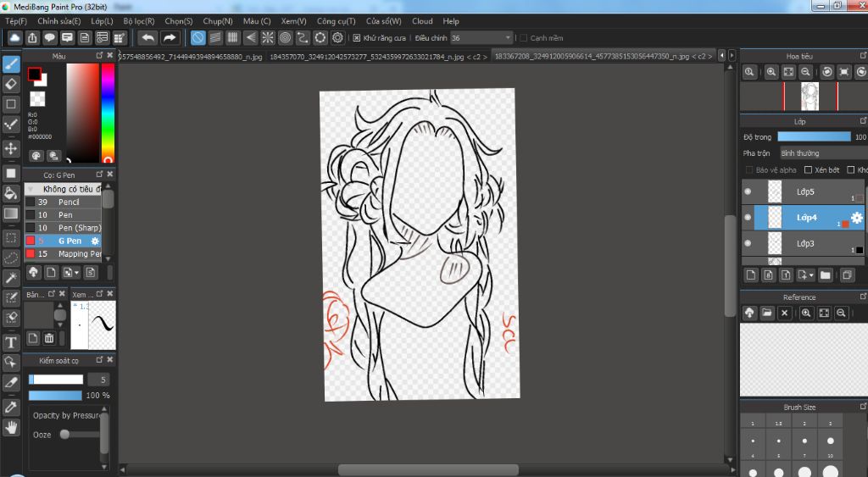
Task: Open the cloud icon in top toolbar
Action: (x=14, y=37)
